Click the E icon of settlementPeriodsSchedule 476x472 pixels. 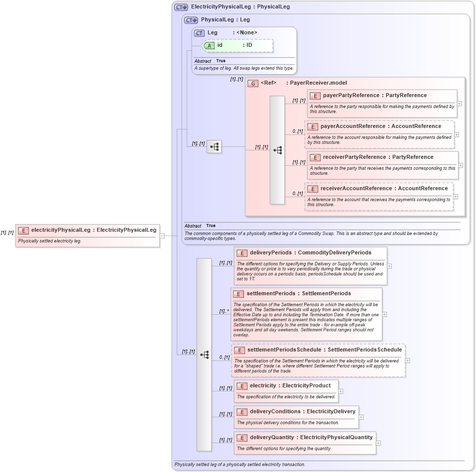[239, 350]
